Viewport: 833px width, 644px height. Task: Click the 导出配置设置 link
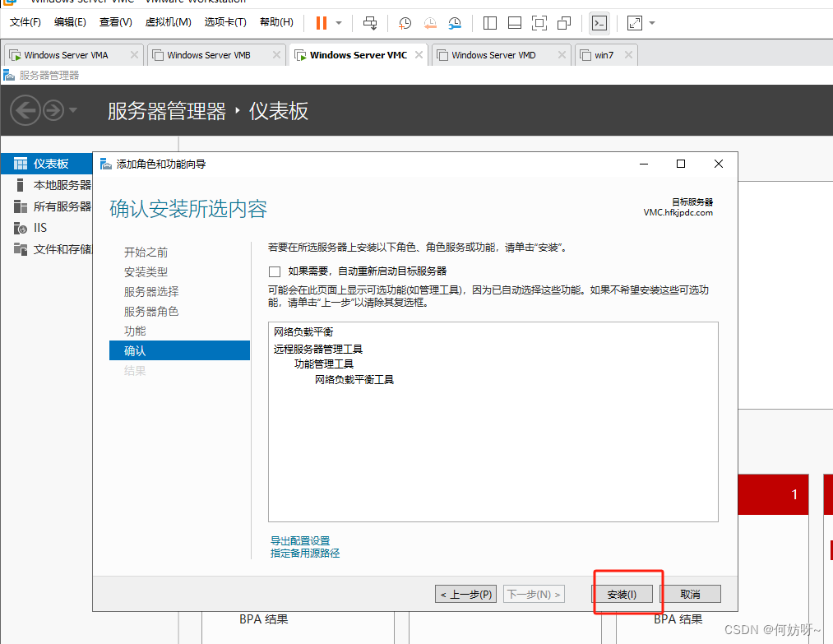click(x=300, y=540)
